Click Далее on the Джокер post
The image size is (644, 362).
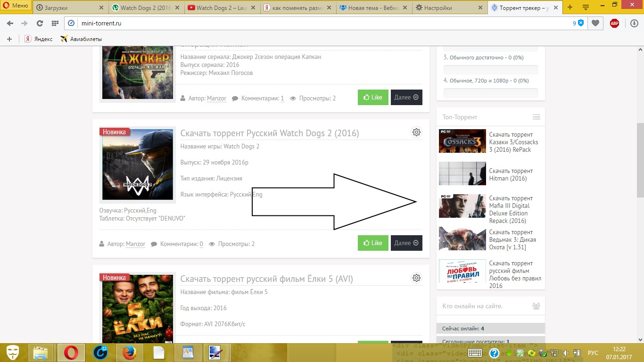point(406,97)
